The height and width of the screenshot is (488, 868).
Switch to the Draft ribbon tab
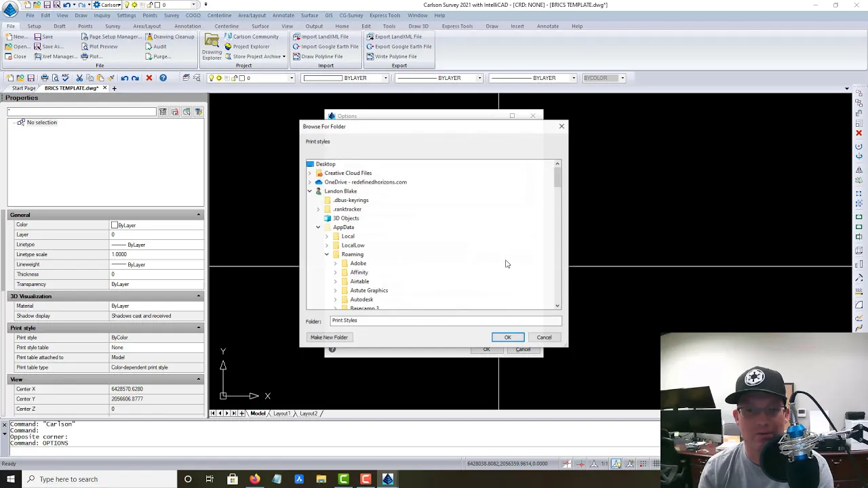[60, 26]
